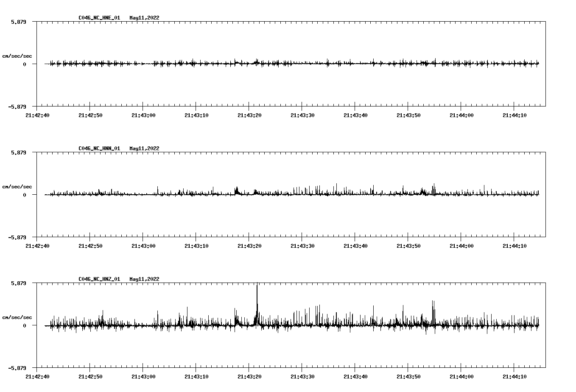Screen dimensions: 576x392
Task: Click the May11,2022 date on the HNZ chart
Action: coord(144,279)
